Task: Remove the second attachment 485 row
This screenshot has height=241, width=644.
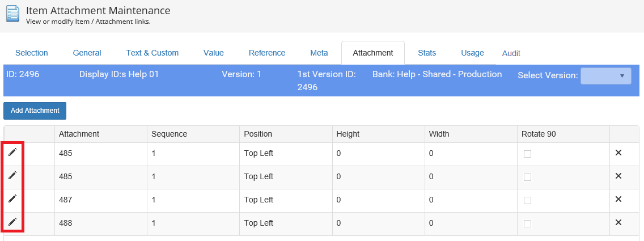Action: (618, 176)
